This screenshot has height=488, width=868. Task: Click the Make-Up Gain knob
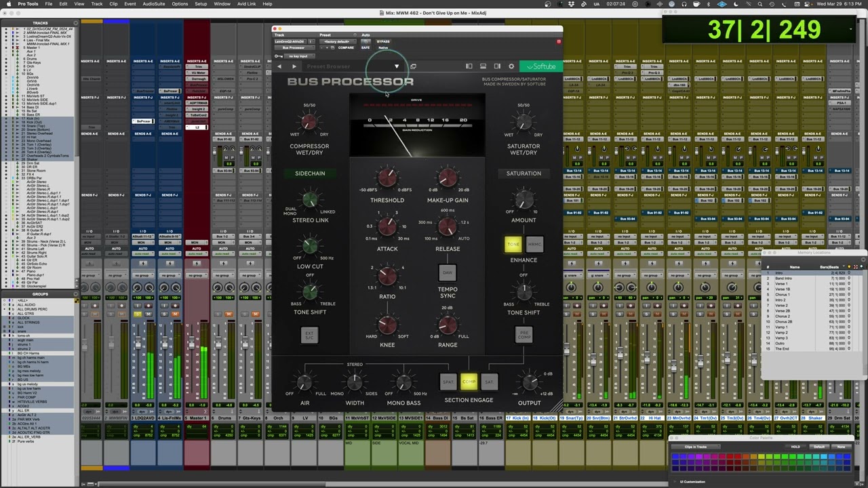pos(448,178)
